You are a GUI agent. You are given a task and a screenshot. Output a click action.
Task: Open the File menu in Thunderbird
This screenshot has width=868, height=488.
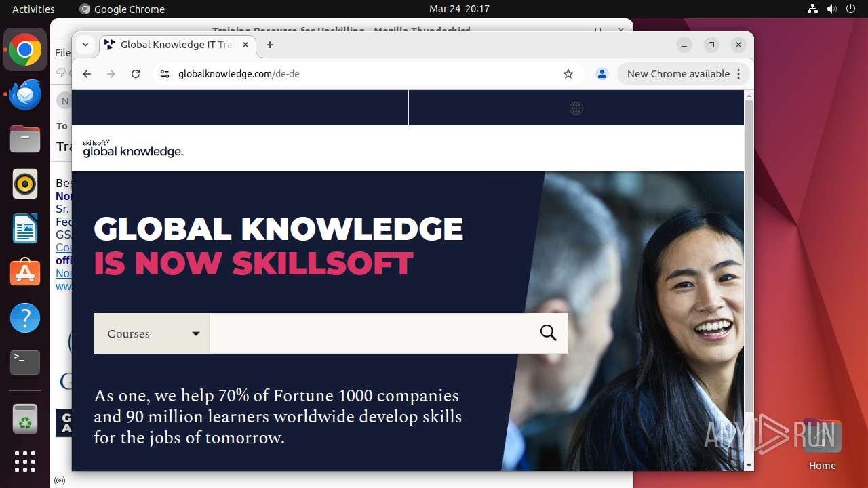click(x=62, y=53)
